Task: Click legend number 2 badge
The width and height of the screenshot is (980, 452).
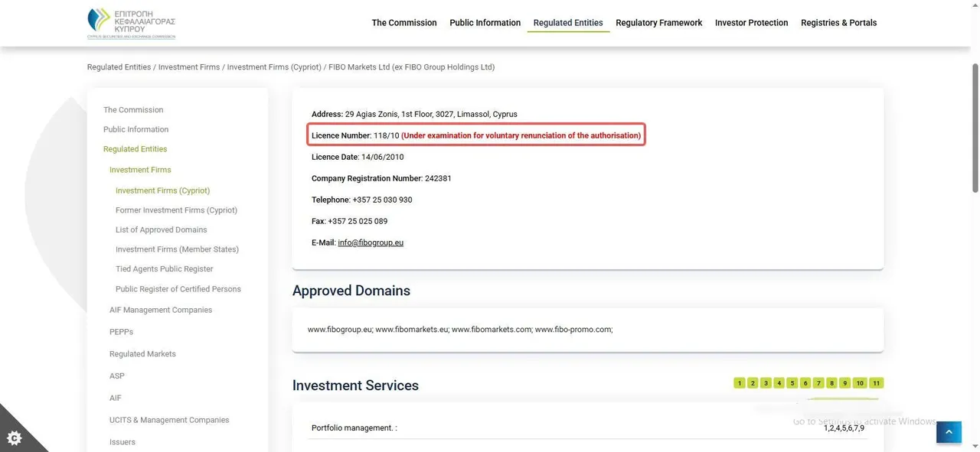Action: (753, 383)
